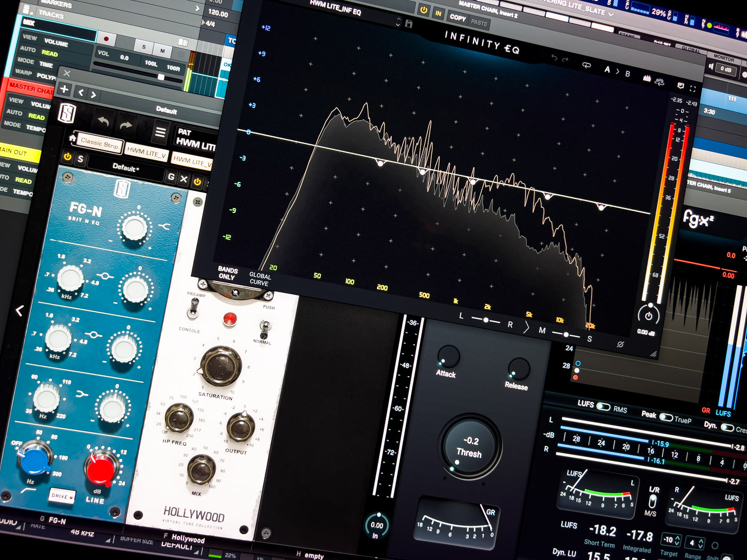Click the left chevron beside the rack
This screenshot has width=747, height=560.
20,310
